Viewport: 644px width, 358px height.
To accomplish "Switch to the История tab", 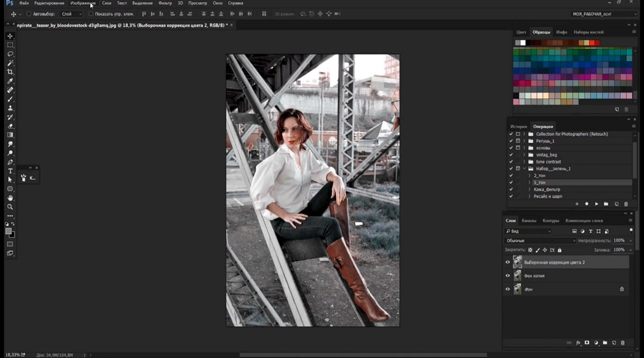I will (x=518, y=126).
